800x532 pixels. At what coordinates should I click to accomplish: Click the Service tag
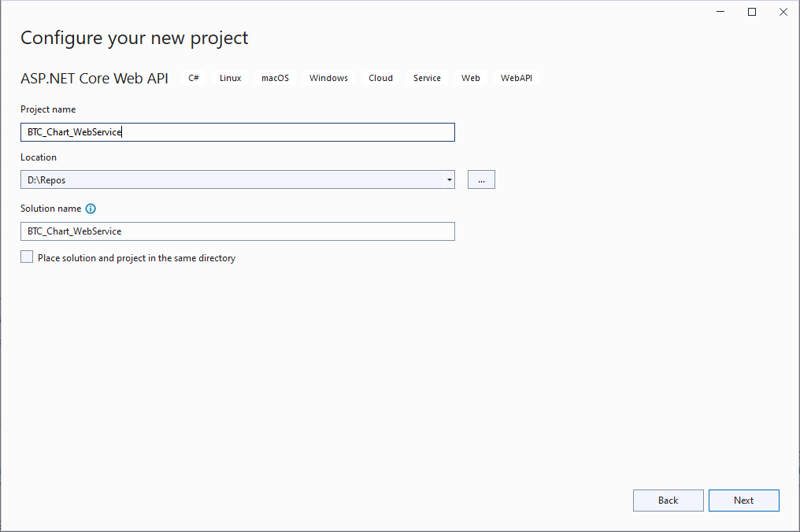[x=427, y=78]
